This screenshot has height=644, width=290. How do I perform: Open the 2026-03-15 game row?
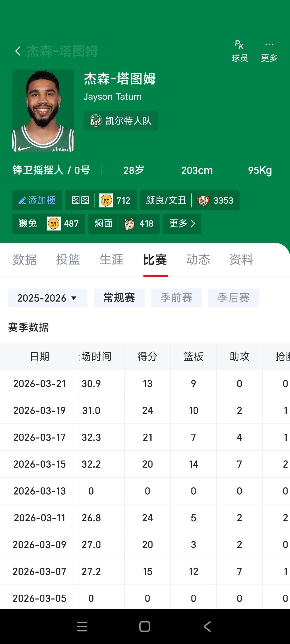click(145, 464)
